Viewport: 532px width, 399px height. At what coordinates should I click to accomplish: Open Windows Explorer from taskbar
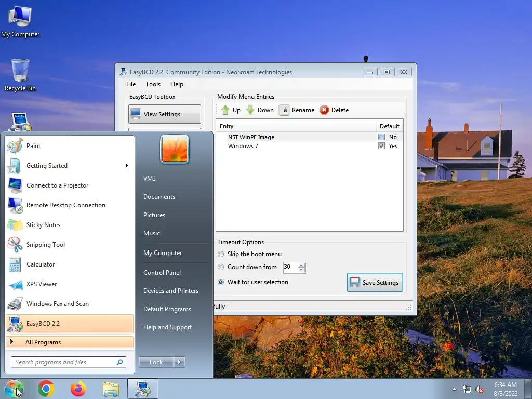click(111, 389)
